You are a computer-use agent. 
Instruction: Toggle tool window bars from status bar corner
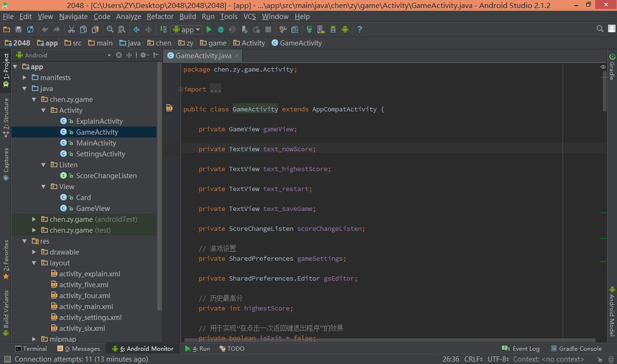coord(7,359)
